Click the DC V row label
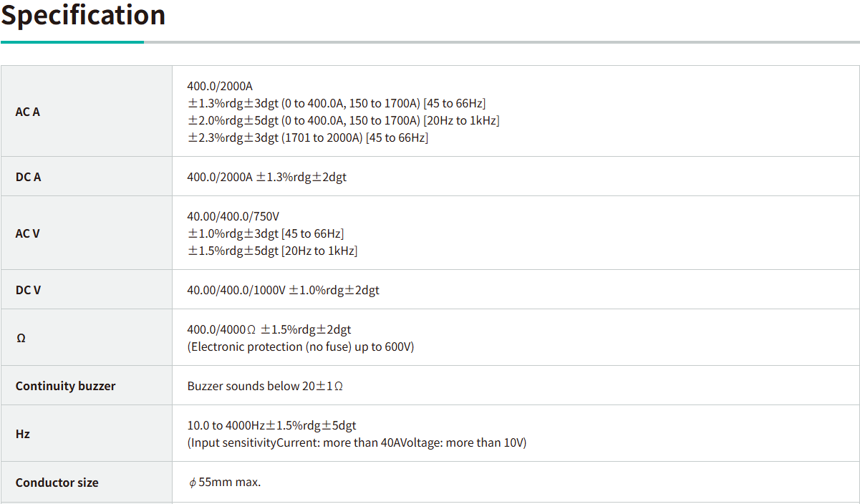 tap(29, 290)
